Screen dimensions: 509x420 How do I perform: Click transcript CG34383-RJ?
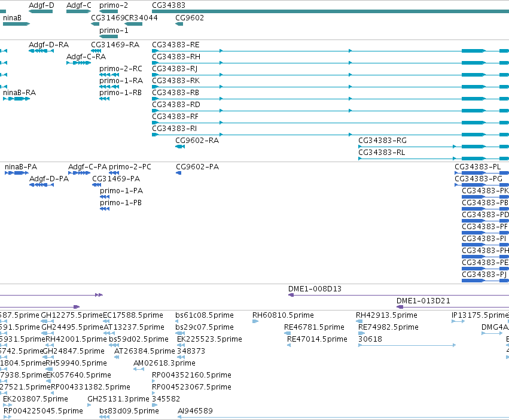[x=175, y=69]
